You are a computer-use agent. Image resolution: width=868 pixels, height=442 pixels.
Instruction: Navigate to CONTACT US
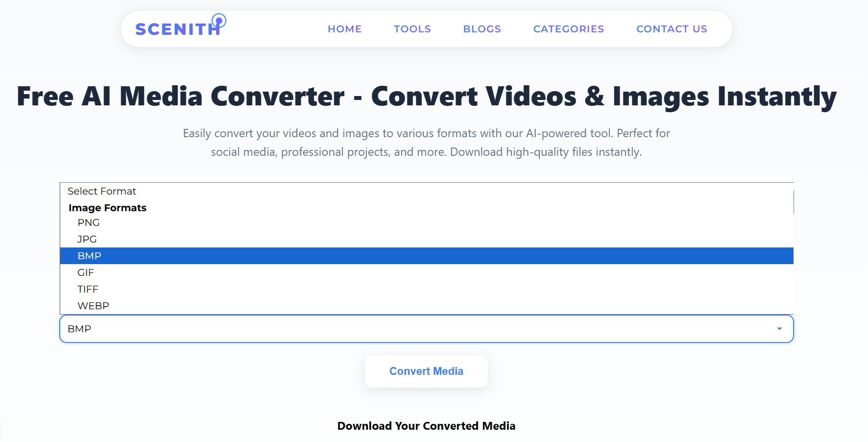coord(672,29)
